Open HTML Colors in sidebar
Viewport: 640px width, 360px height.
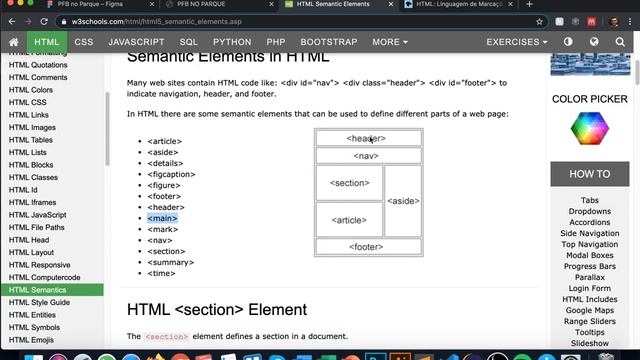point(31,90)
